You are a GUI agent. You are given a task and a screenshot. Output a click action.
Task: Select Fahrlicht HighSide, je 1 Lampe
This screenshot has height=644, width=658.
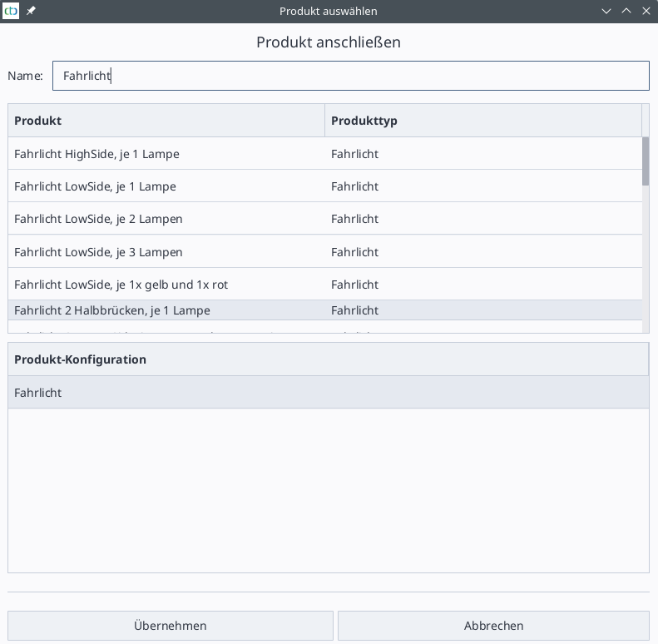pyautogui.click(x=96, y=154)
